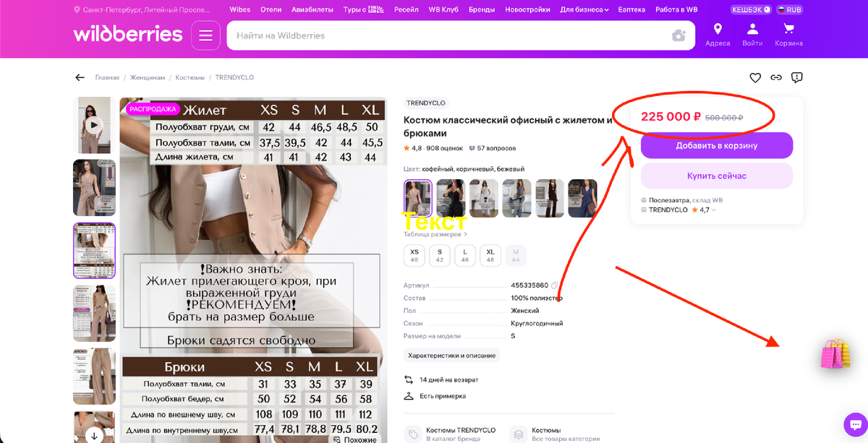Open the hamburger catalog menu
The width and height of the screenshot is (868, 443).
205,35
